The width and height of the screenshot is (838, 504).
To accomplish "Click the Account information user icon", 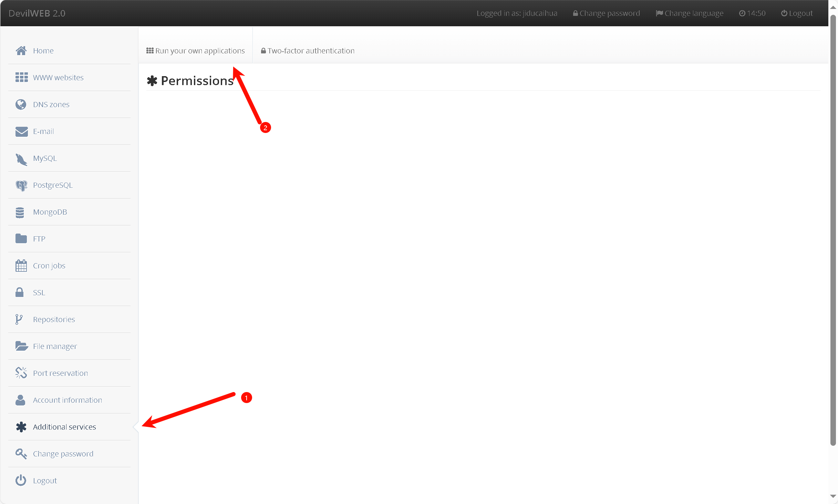I will pos(20,400).
